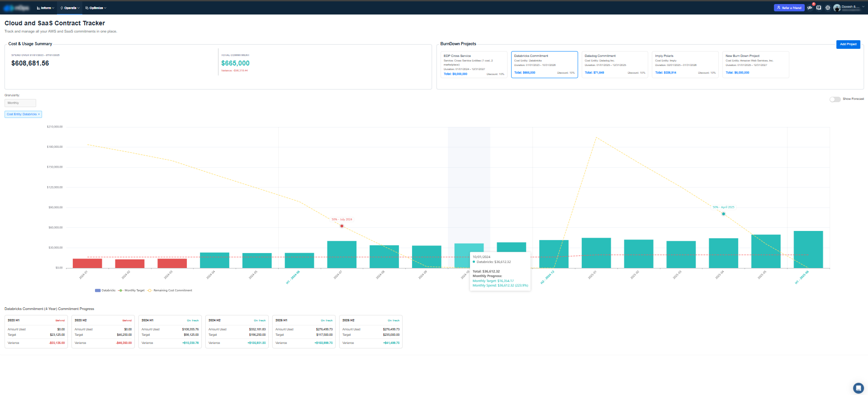Remove the Cost Entity: Databricks filter
This screenshot has width=868, height=395.
click(39, 114)
